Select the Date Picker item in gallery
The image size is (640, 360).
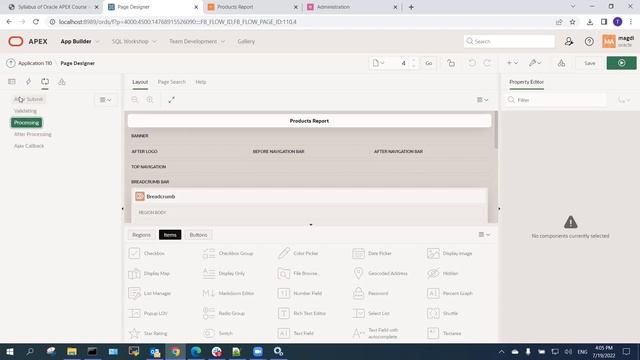click(x=373, y=253)
